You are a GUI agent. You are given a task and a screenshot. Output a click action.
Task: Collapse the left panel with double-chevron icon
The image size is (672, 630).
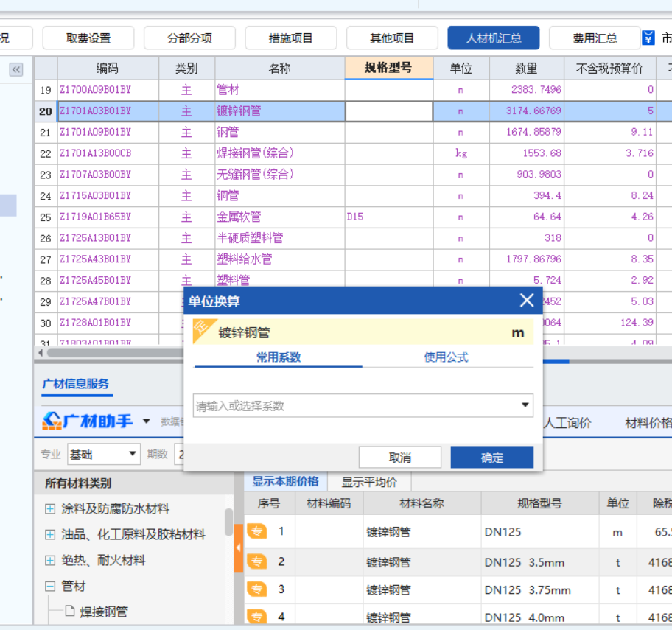16,69
